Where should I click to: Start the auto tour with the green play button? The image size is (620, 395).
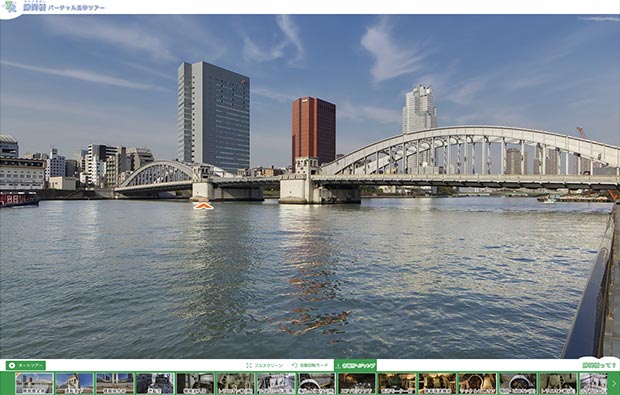26,365
